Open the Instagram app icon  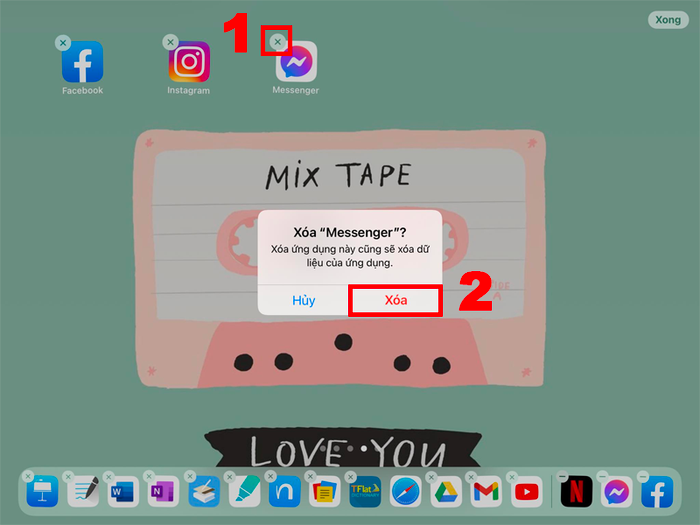tap(188, 62)
